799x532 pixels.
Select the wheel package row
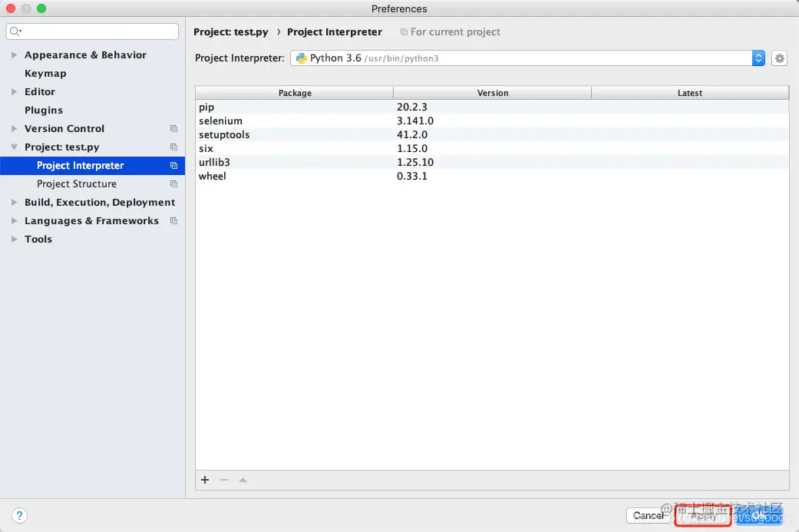click(x=492, y=176)
